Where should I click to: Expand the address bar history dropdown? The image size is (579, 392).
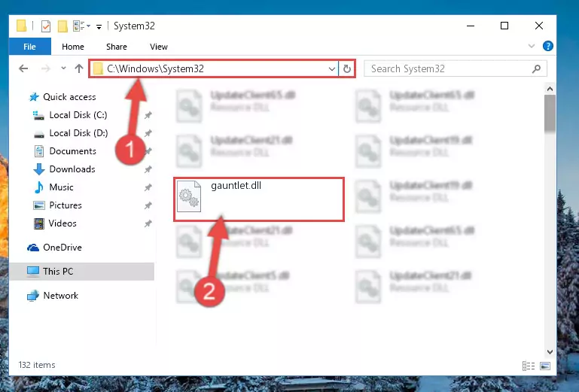click(331, 68)
